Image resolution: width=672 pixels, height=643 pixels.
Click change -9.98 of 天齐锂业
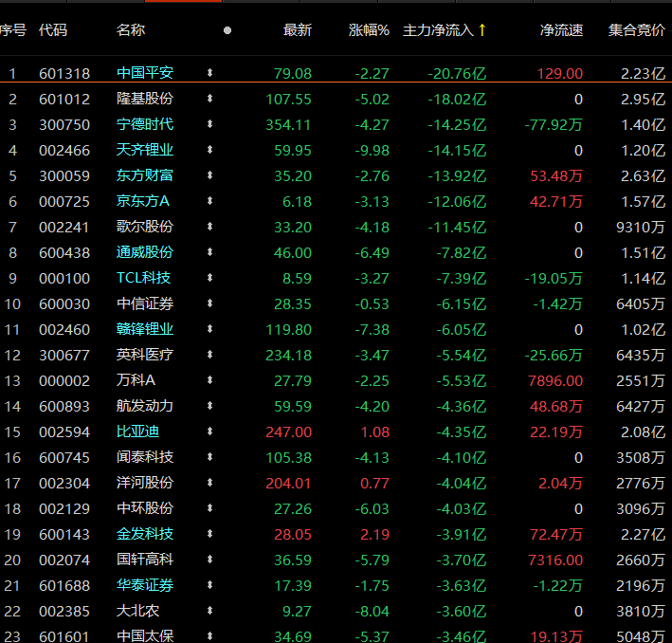click(372, 151)
